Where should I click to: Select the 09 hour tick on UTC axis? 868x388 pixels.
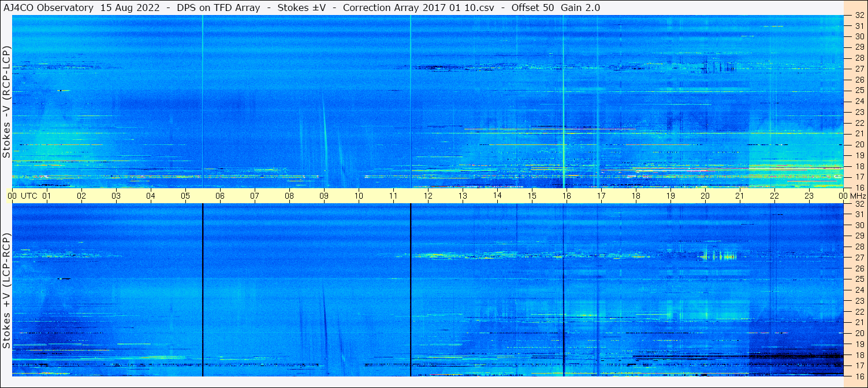pos(324,196)
